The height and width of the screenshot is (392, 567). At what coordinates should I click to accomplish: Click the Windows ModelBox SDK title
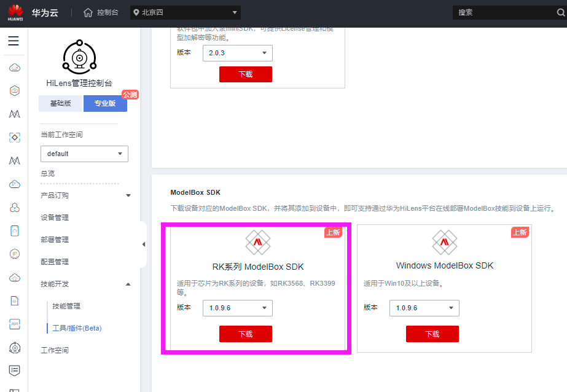click(445, 266)
